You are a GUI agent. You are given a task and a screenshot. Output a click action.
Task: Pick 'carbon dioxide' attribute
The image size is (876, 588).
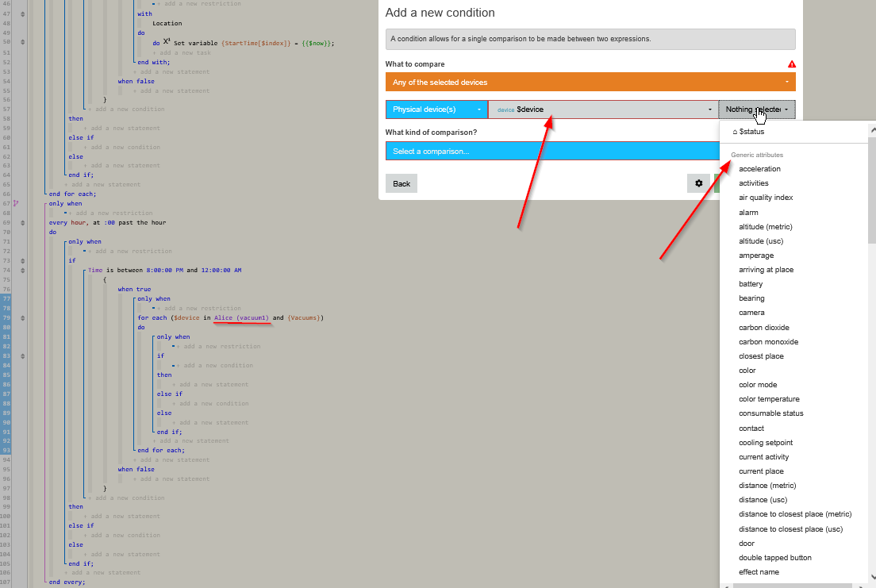(763, 328)
